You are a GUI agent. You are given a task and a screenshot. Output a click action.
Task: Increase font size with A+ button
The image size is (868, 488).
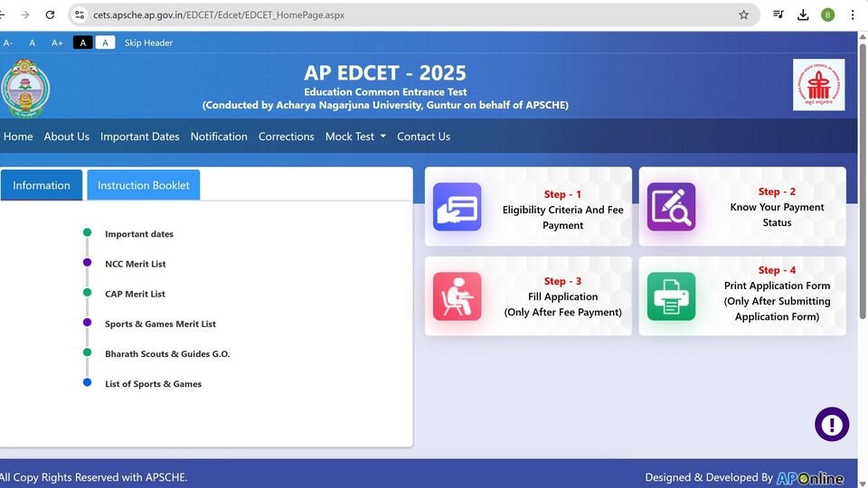coord(57,42)
